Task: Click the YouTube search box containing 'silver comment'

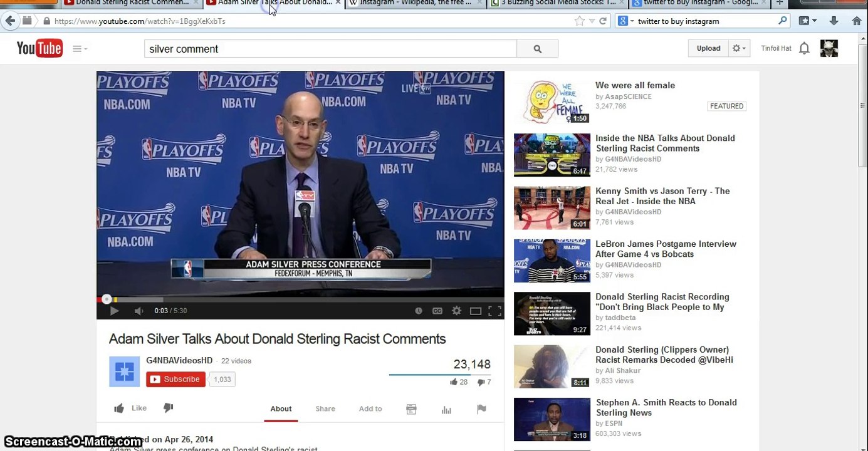Action: (x=330, y=49)
